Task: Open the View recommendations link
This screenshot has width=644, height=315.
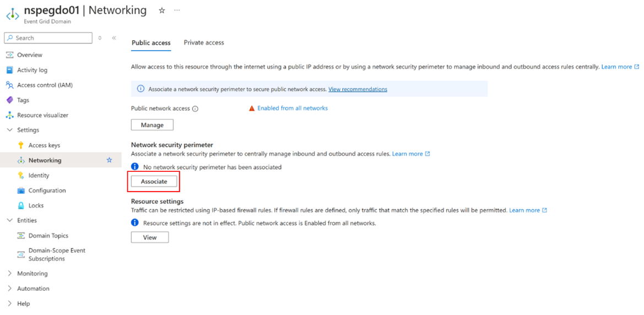Action: pos(358,89)
